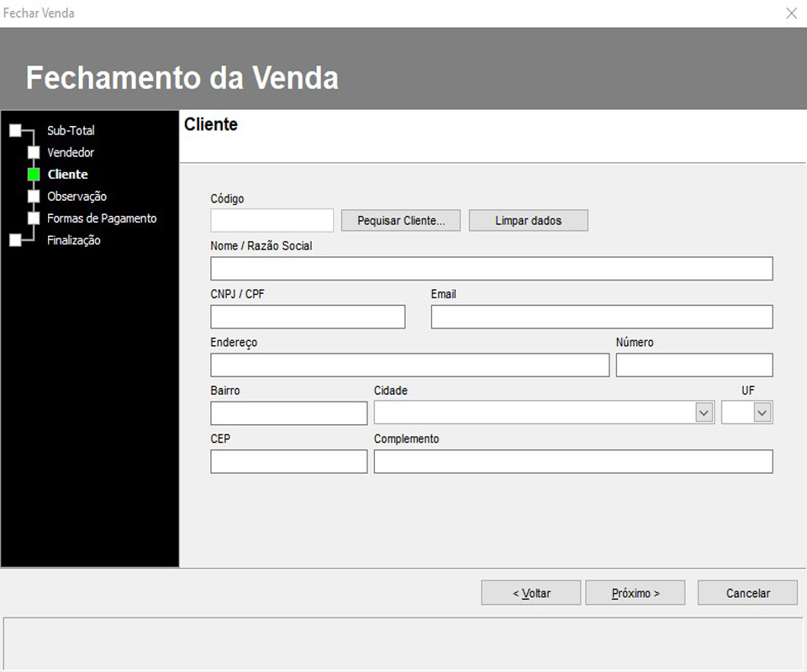The image size is (807, 672).
Task: Select the Finalização step indicator
Action: pos(16,239)
